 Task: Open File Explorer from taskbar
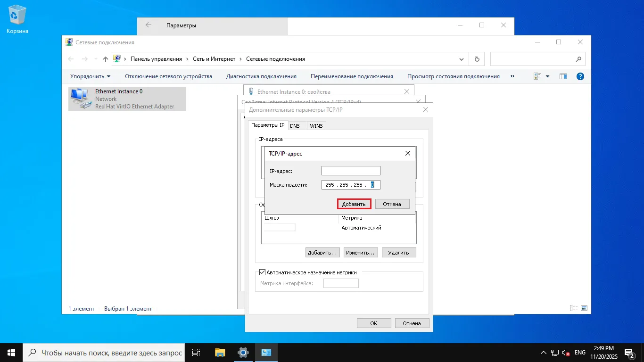click(220, 352)
